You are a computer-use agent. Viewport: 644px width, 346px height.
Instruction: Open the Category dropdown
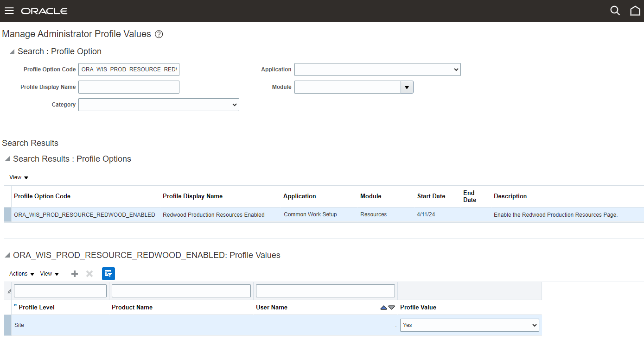point(159,105)
